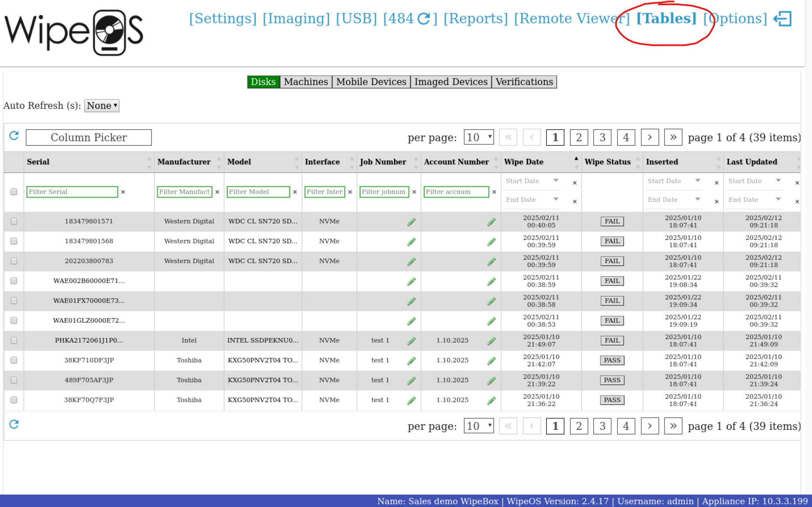Edit job number for WAE002B60000E71 row

tap(411, 281)
